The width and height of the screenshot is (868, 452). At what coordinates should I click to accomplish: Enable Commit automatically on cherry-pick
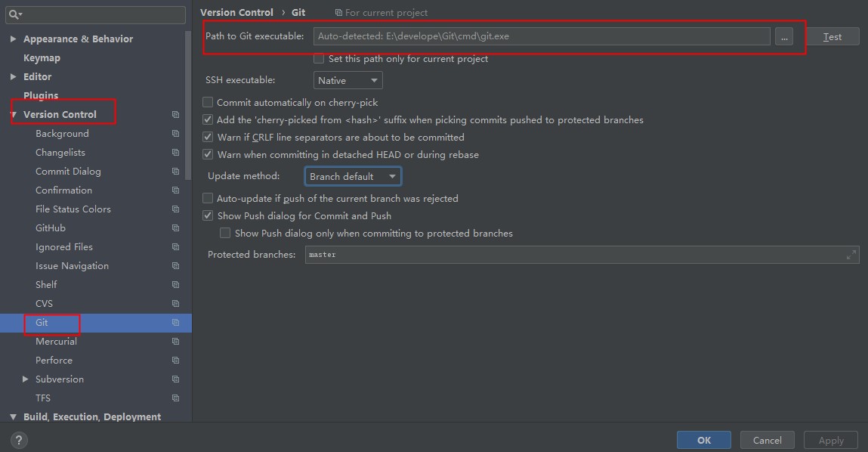[209, 102]
